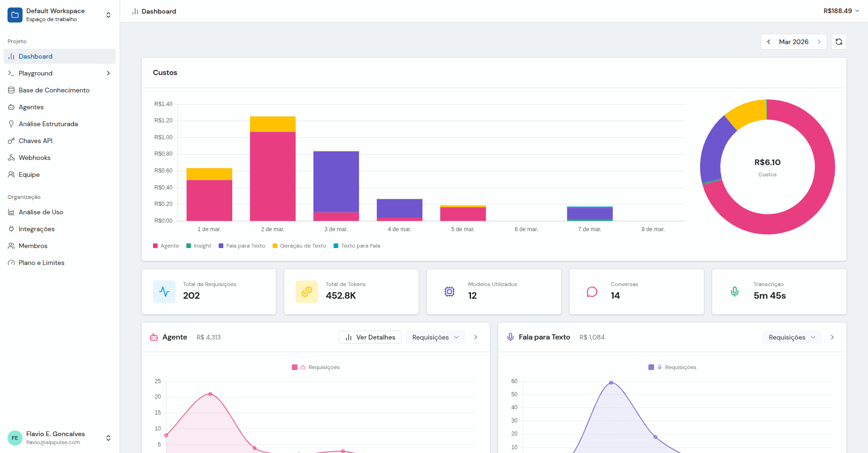This screenshot has height=453, width=868.
Task: Toggle Fala para Texto legend entry
Action: click(x=242, y=246)
